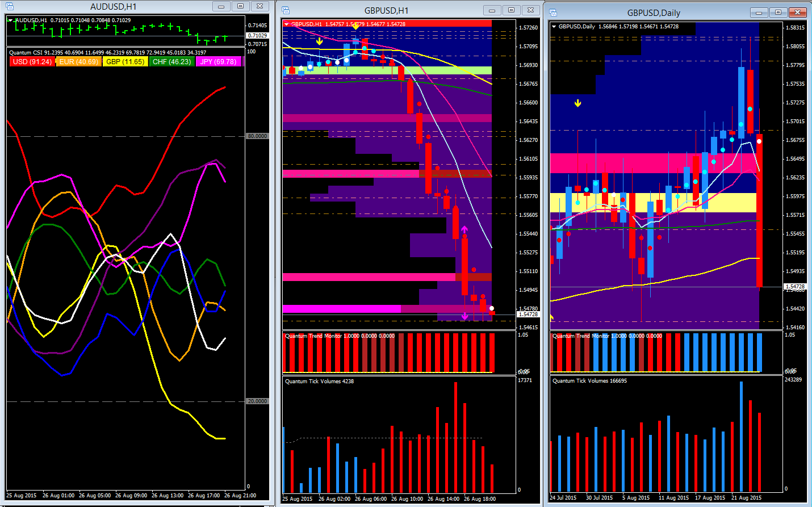This screenshot has height=507, width=812.
Task: Click the green CHF (46.23) currency label
Action: [171, 62]
